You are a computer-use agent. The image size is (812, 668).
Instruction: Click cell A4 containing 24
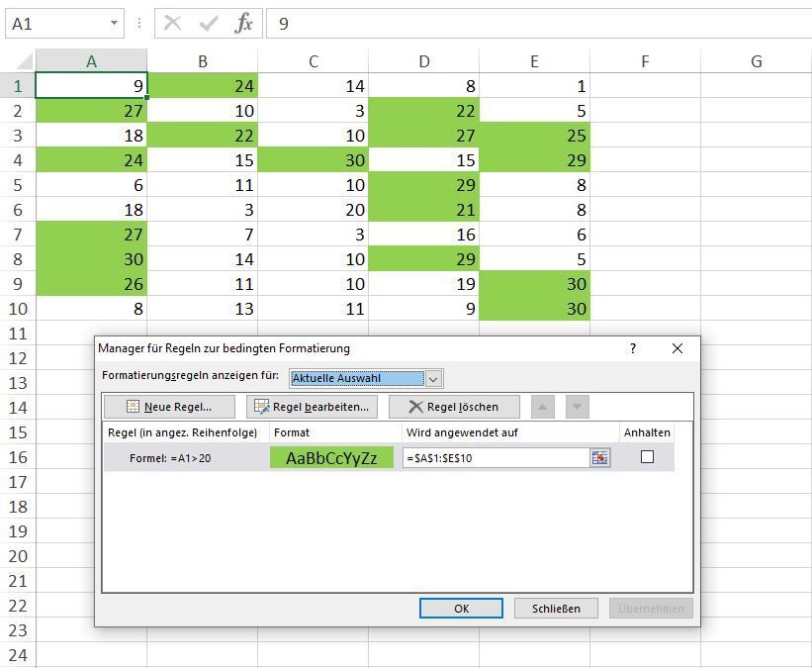[91, 159]
